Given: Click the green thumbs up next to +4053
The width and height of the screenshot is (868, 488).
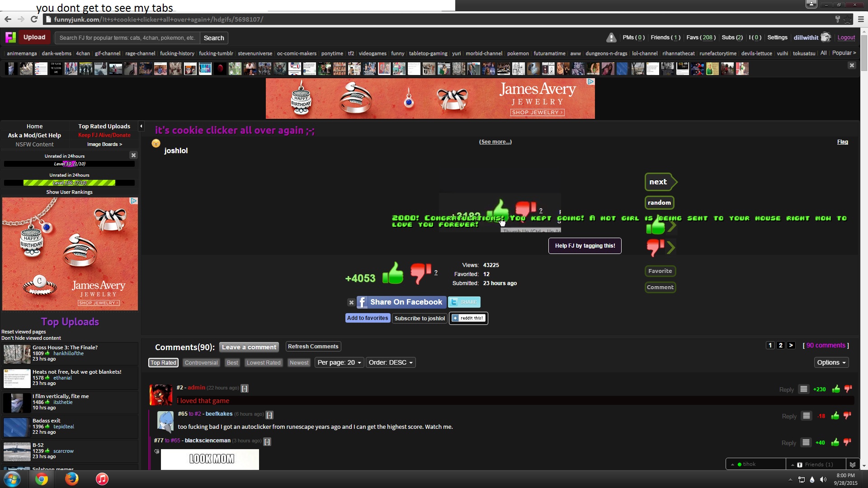Looking at the screenshot, I should tap(392, 274).
